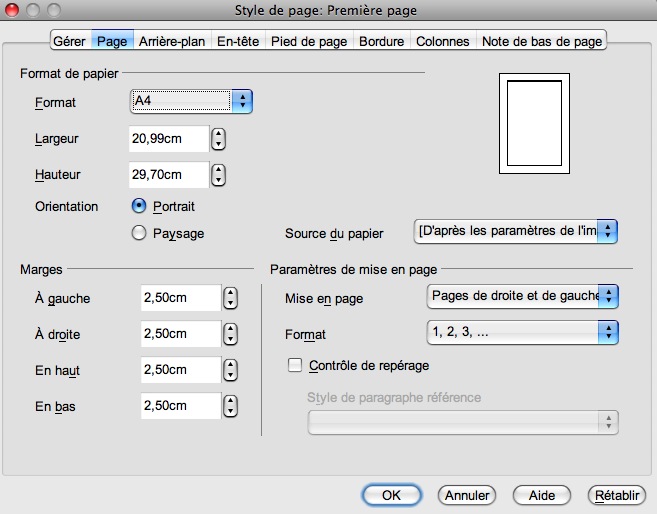This screenshot has height=514, width=657.
Task: Click the Rétablir button
Action: 617,495
